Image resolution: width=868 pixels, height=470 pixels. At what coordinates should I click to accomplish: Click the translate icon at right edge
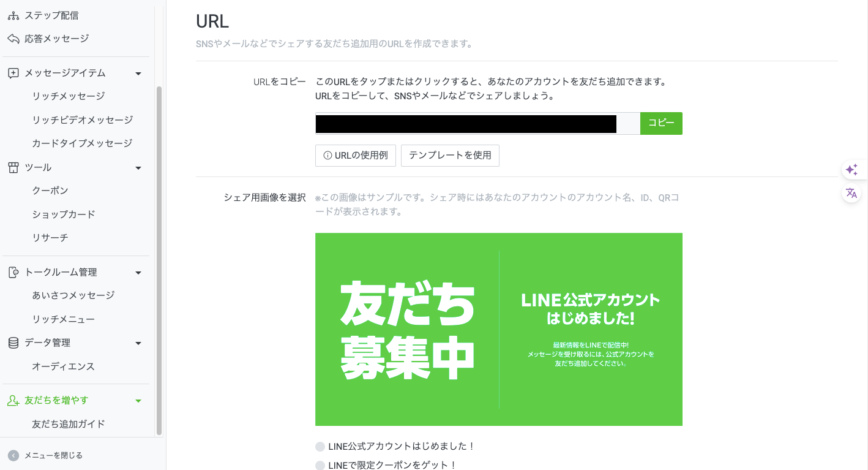pyautogui.click(x=851, y=193)
